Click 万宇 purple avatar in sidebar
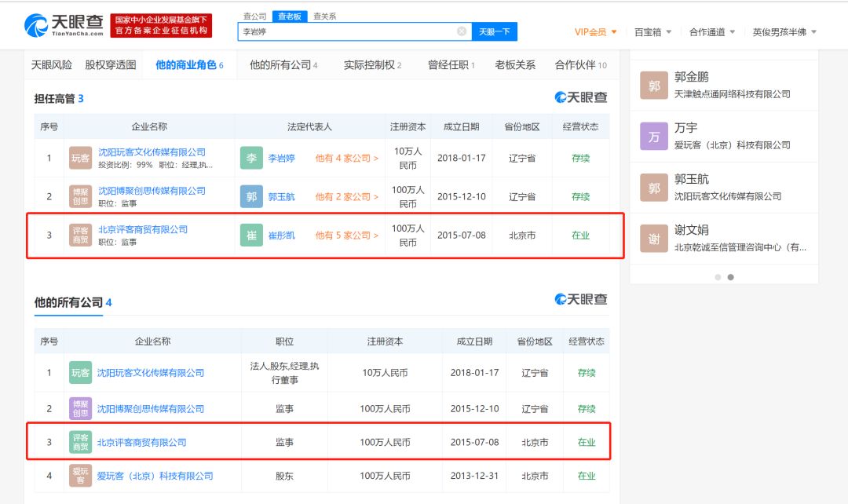The width and height of the screenshot is (848, 504). [x=654, y=136]
